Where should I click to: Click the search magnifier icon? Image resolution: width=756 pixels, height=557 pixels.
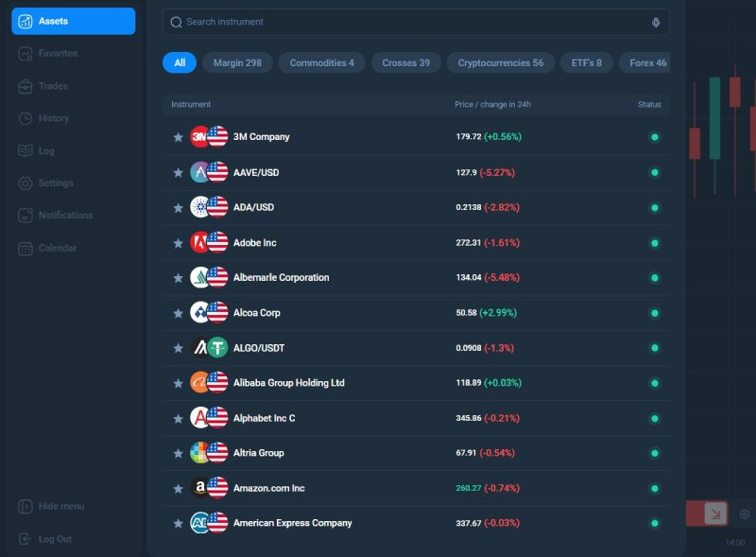pyautogui.click(x=176, y=22)
